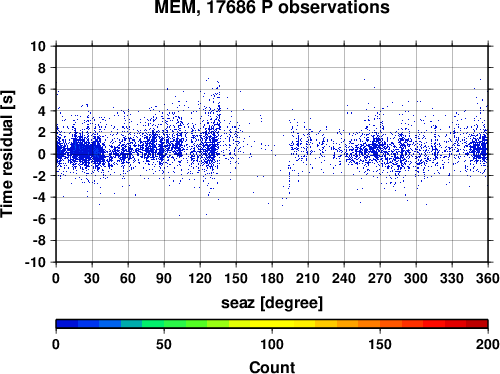500x374 pixels.
Task: Click the y-axis tick label 0
Action: [x=42, y=154]
